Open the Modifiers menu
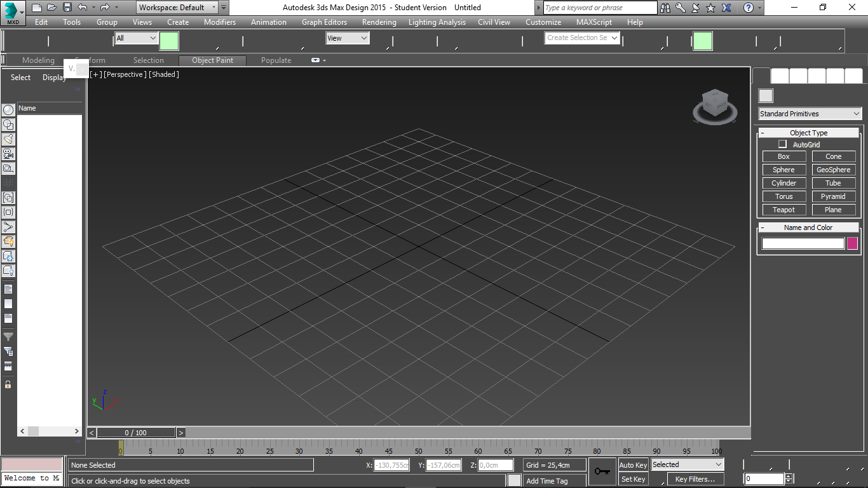Viewport: 868px width, 488px height. (x=220, y=22)
